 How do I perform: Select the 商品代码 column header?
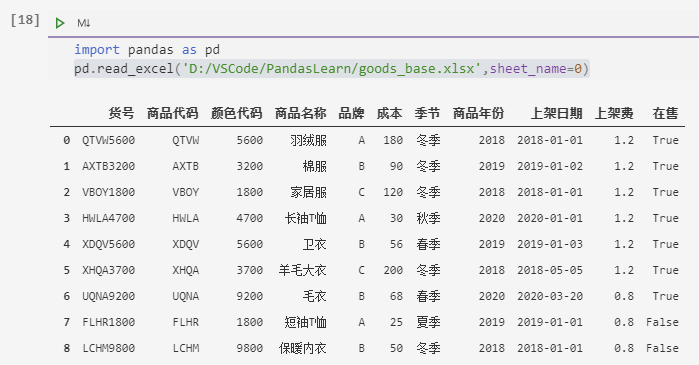(173, 113)
